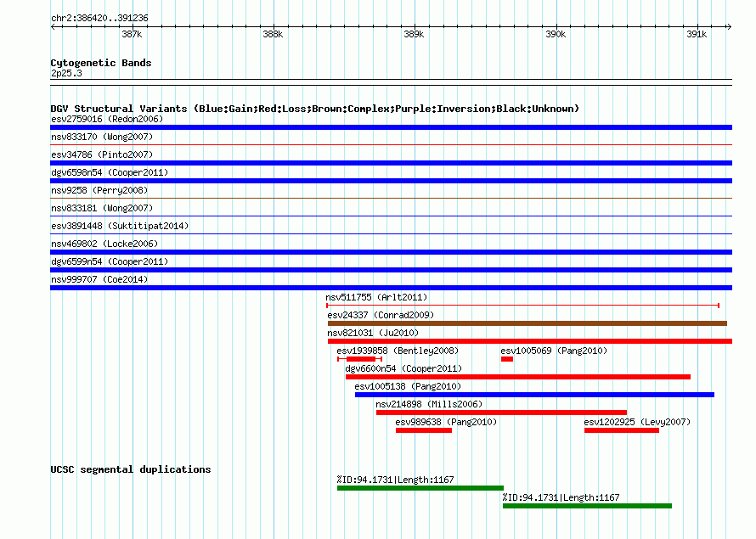Open the esv34786 (Pinto2007) variant label

[x=102, y=154]
